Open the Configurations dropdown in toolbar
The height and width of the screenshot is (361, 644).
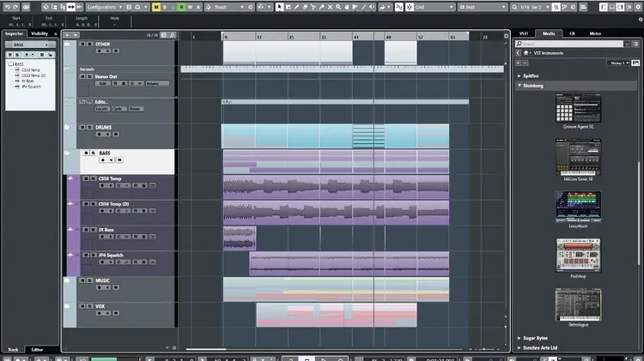tap(106, 7)
